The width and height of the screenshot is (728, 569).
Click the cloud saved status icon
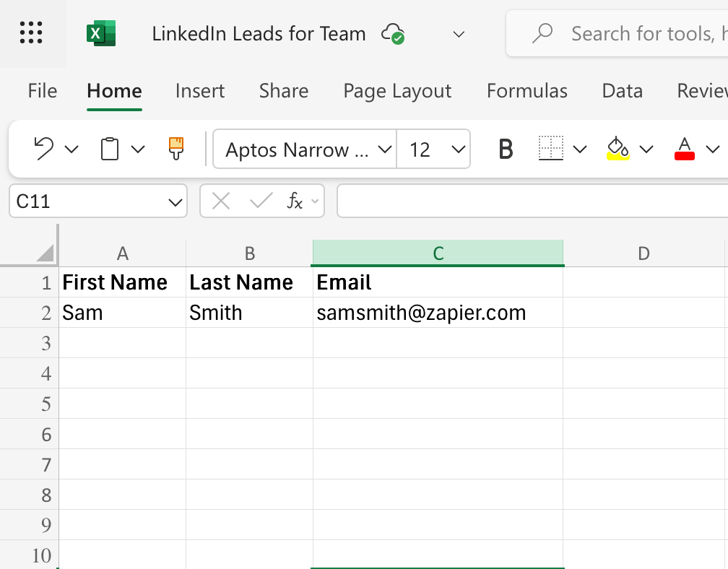(393, 34)
